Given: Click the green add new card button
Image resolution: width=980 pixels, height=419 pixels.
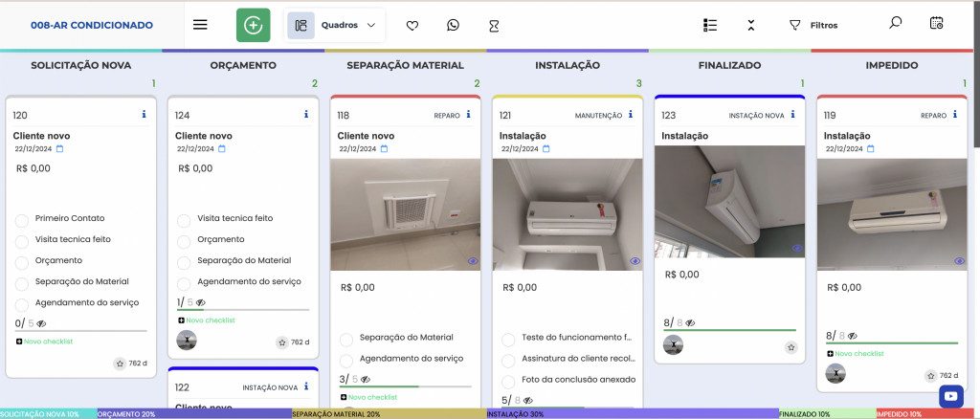Looking at the screenshot, I should (x=253, y=25).
